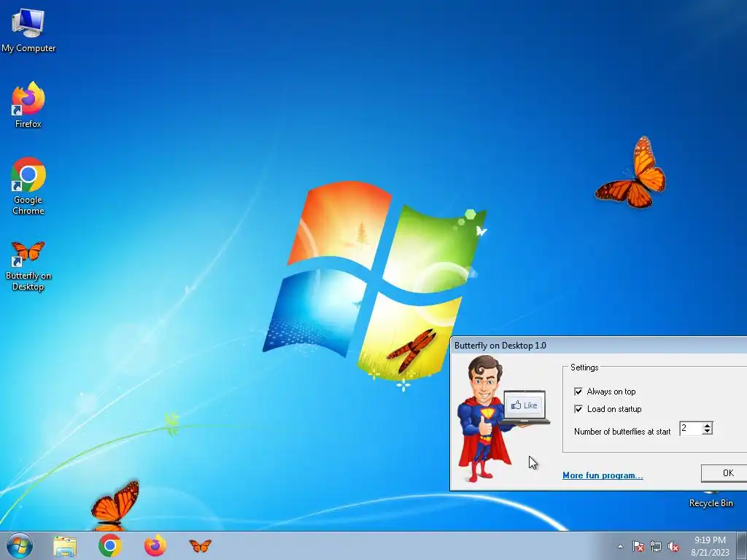Click the muted volume tray icon
747x560 pixels.
point(673,546)
